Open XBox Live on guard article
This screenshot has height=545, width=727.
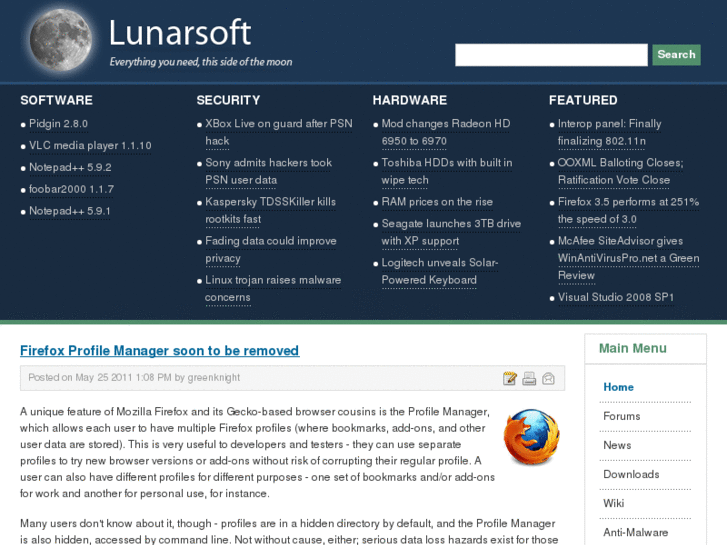click(x=279, y=132)
